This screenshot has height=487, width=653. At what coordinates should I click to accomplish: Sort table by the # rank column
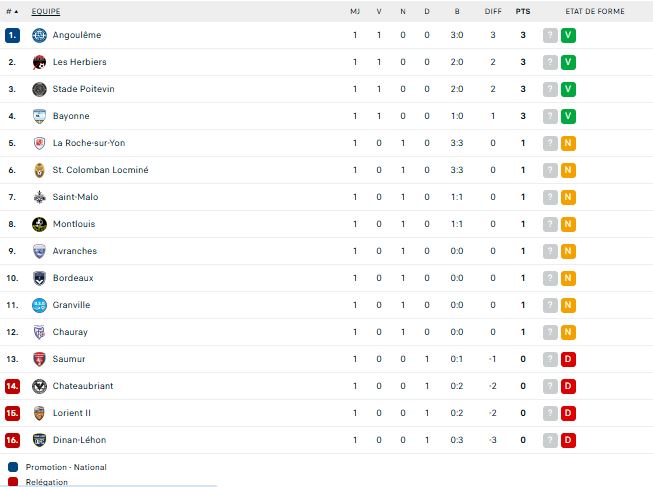(x=12, y=12)
